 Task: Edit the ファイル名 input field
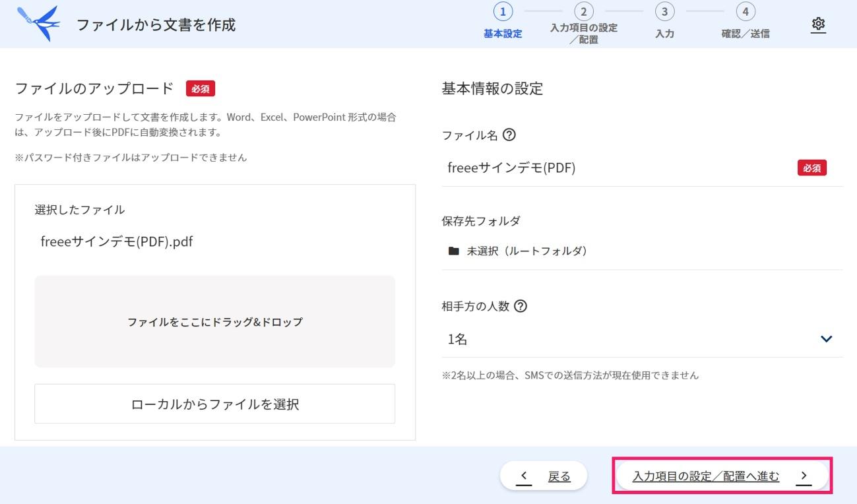coord(642,168)
